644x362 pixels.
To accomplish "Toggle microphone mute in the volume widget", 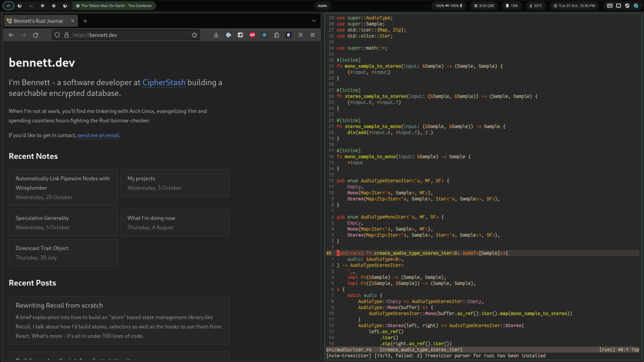I will point(461,6).
